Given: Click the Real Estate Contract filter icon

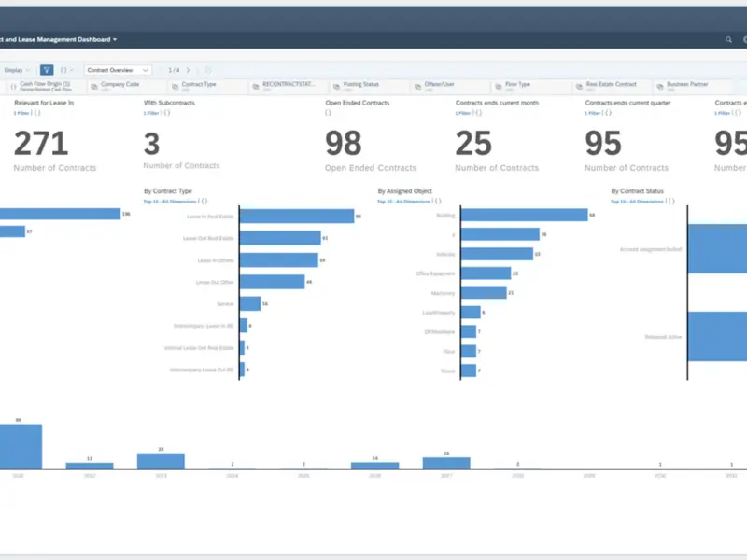Looking at the screenshot, I should [x=579, y=85].
